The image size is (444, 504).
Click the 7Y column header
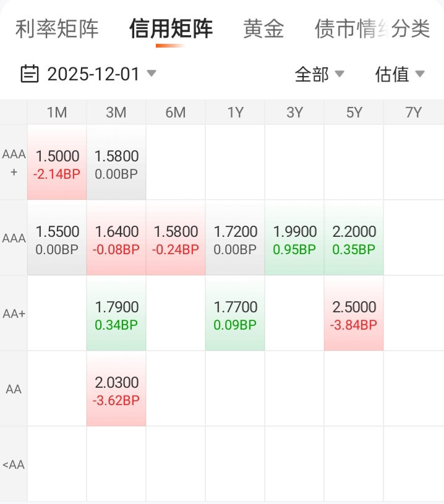[x=413, y=112]
